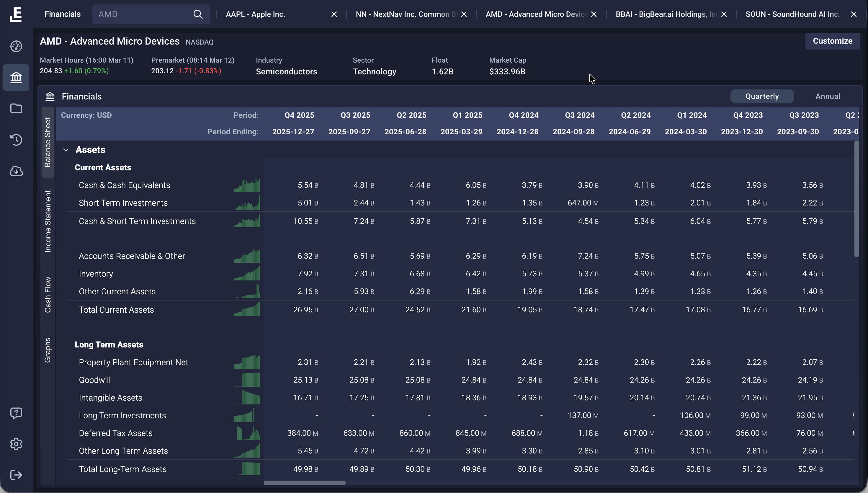Switch to Quarterly period view
The width and height of the screenshot is (868, 493).
pyautogui.click(x=762, y=97)
